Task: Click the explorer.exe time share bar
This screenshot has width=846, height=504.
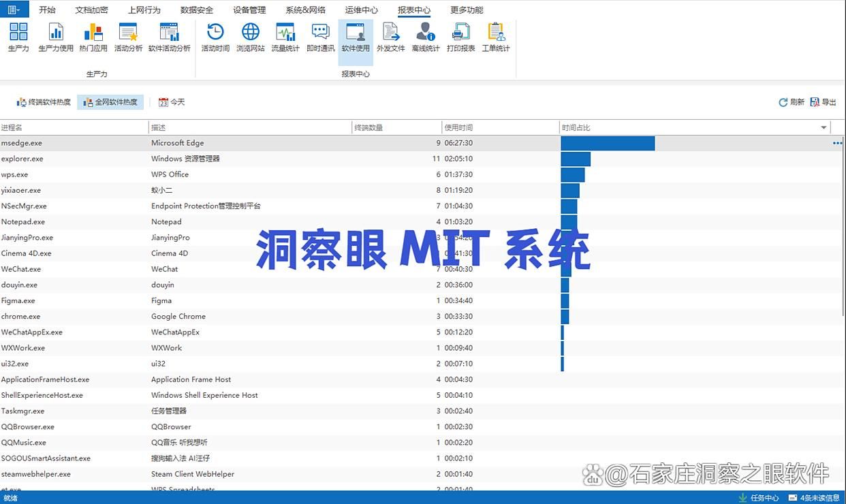Action: coord(576,159)
